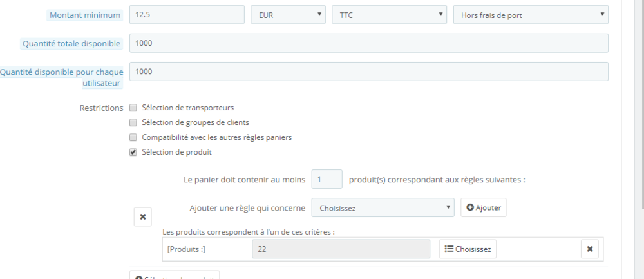Enable Sélection de transporteurs checkbox
This screenshot has height=279, width=644.
tap(133, 108)
